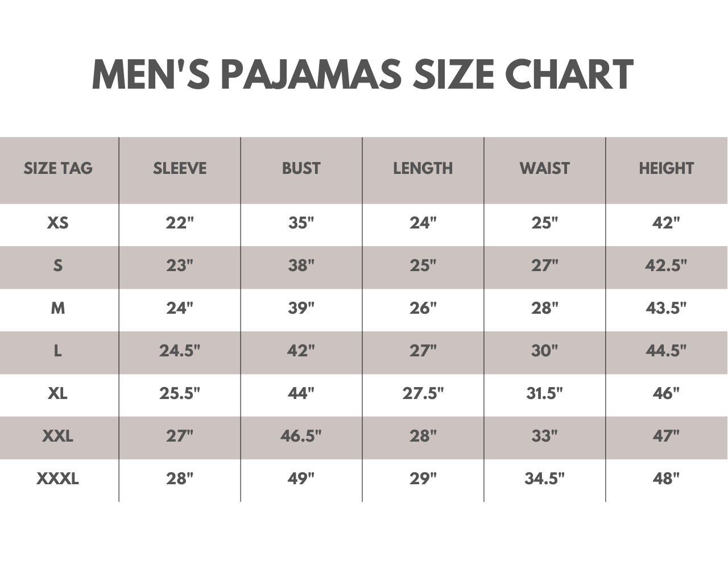Viewport: 728px width, 582px height.
Task: Click the 38" bust value for size S
Action: [301, 265]
